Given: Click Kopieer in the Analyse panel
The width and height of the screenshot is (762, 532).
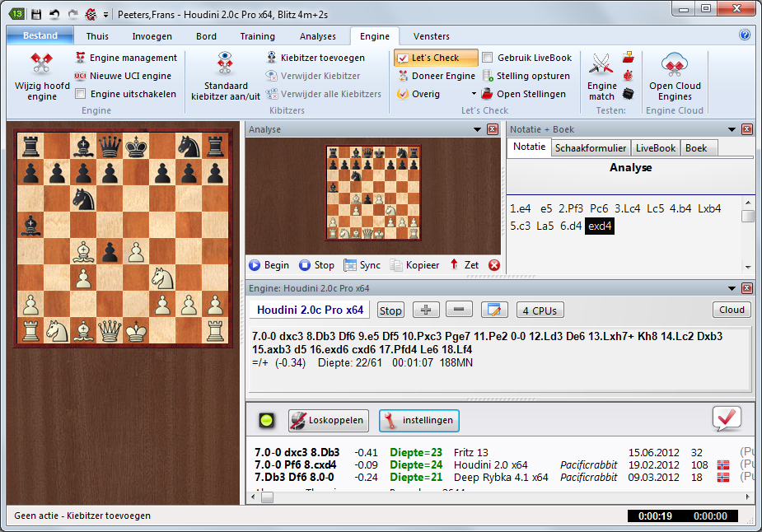Looking at the screenshot, I should tap(415, 265).
